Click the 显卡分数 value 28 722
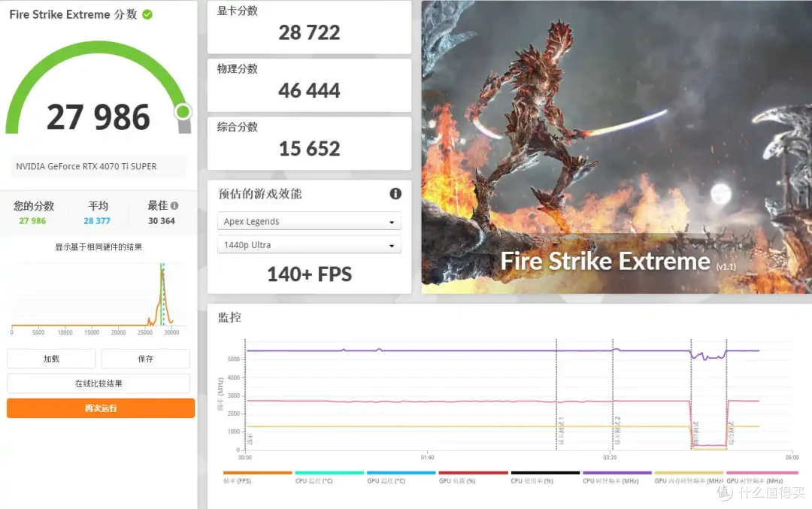 point(309,32)
